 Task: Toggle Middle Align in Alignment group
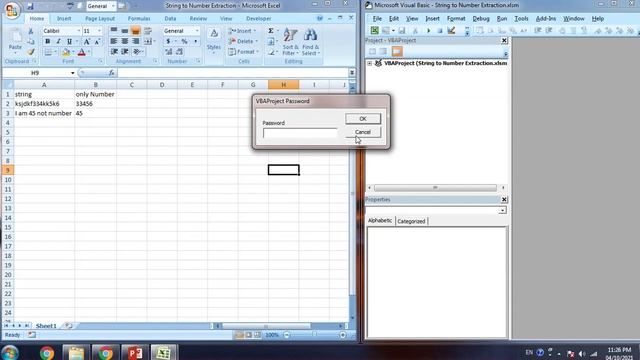tap(125, 31)
